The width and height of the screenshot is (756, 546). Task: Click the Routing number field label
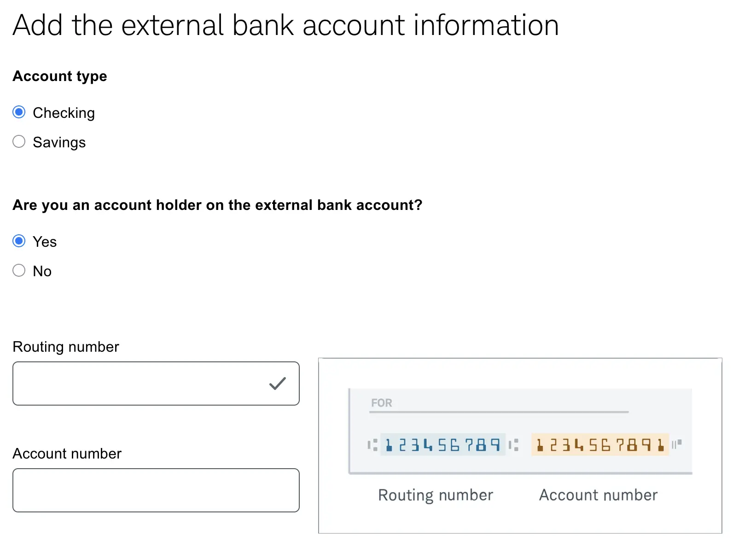pyautogui.click(x=66, y=347)
